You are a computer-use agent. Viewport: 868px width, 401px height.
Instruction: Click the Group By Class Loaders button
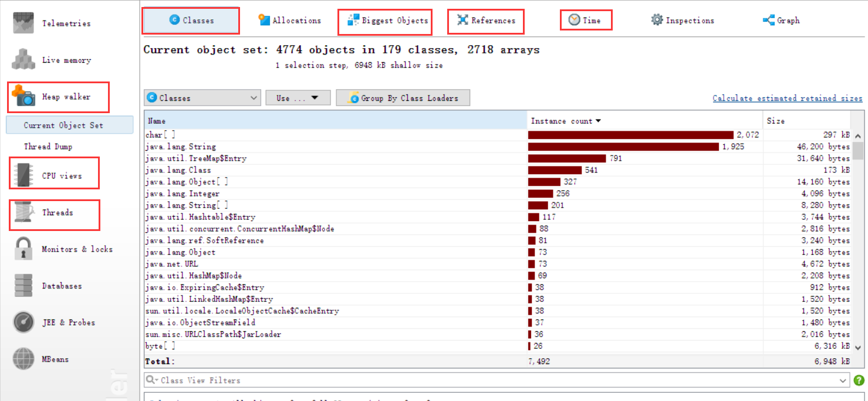pos(403,98)
